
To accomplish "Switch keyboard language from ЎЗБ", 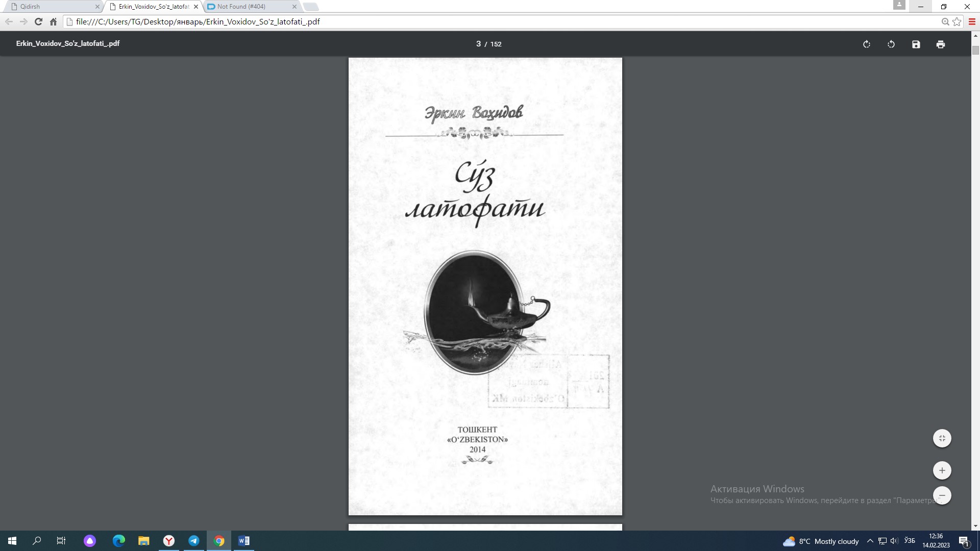I will point(910,541).
